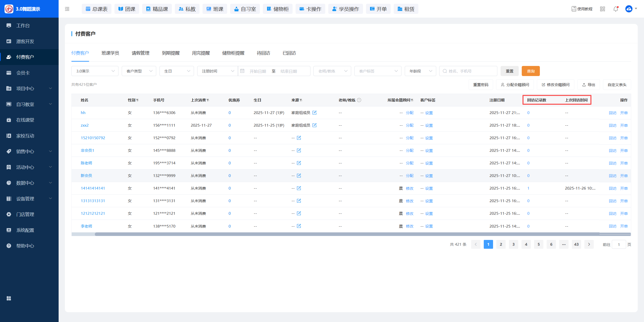Click the QR code icon in header
644x322 pixels.
pos(602,9)
